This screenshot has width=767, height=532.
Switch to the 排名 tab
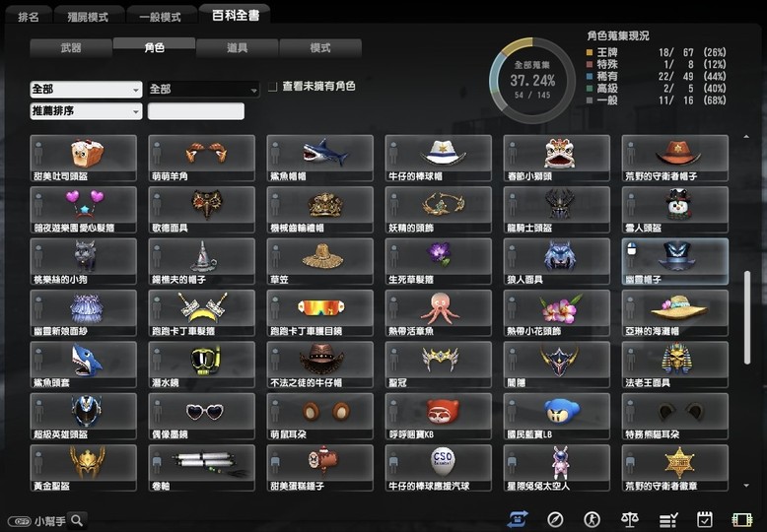pos(30,17)
